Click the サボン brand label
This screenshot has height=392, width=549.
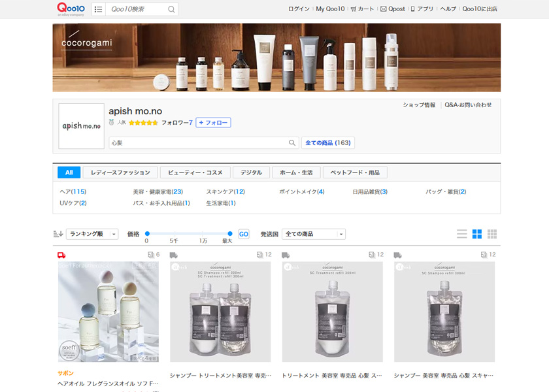tap(66, 373)
